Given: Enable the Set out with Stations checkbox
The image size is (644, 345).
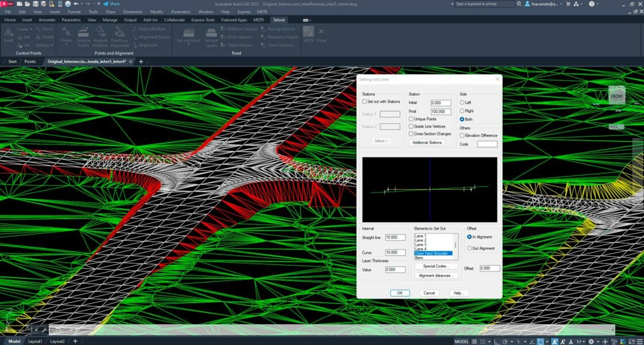Looking at the screenshot, I should pos(364,101).
